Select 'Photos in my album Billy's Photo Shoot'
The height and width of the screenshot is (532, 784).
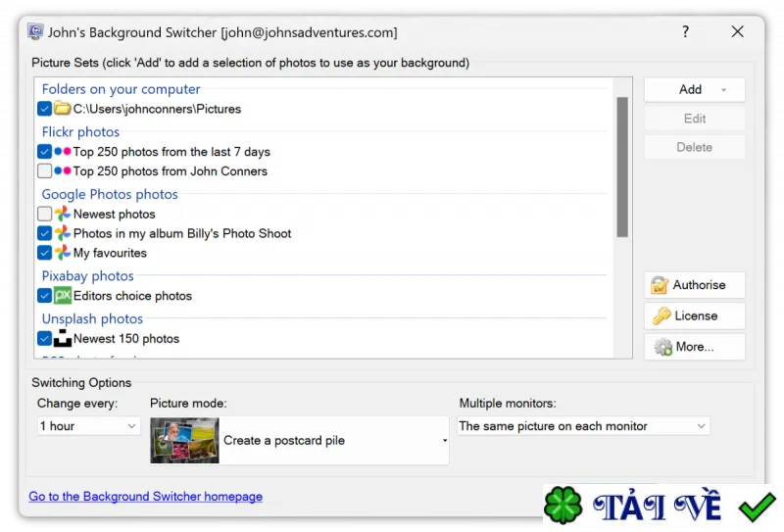tap(182, 233)
